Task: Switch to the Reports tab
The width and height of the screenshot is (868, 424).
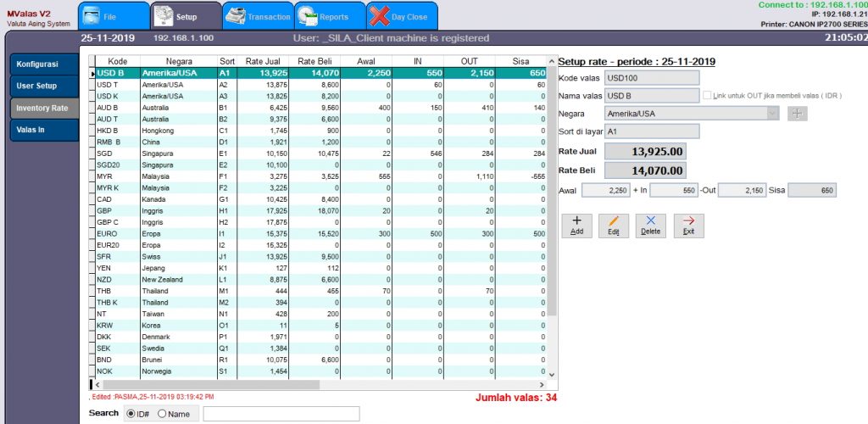Action: 330,15
